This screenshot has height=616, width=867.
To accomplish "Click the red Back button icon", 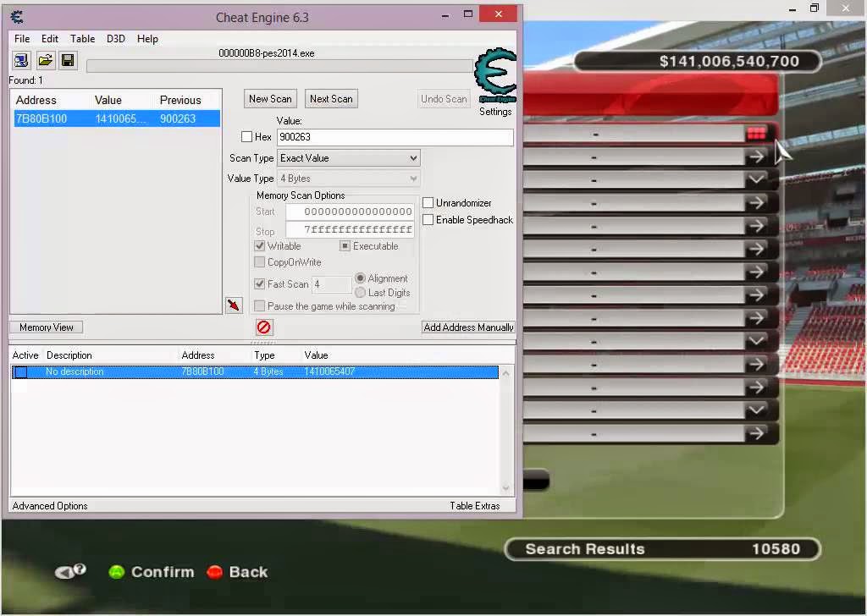I will point(214,572).
